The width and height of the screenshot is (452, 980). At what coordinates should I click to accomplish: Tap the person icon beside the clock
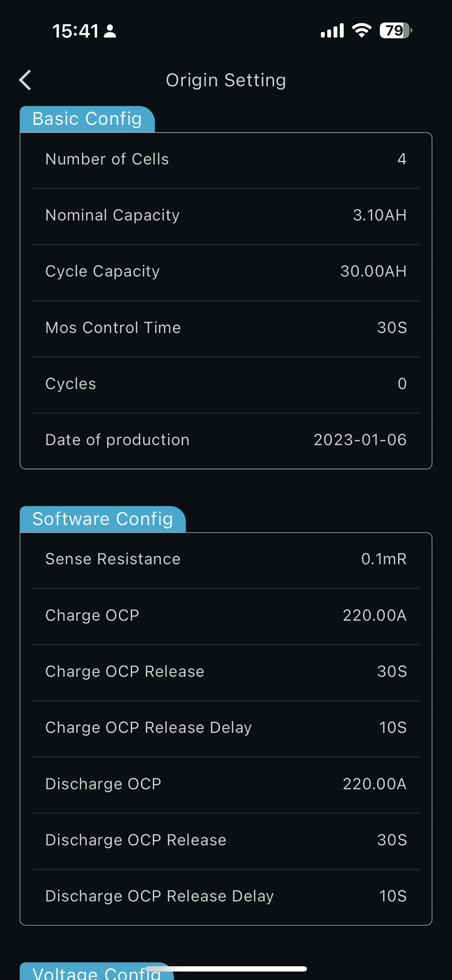coord(110,31)
